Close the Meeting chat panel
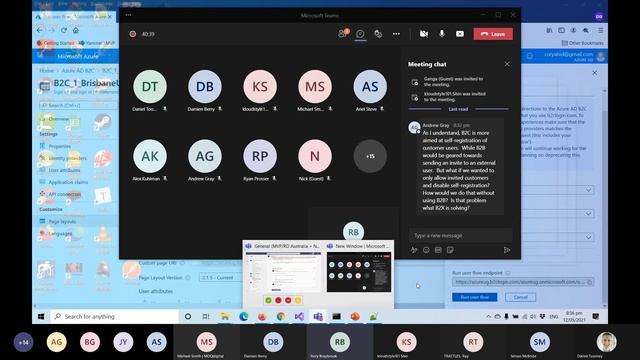The width and height of the screenshot is (640, 360). (507, 64)
